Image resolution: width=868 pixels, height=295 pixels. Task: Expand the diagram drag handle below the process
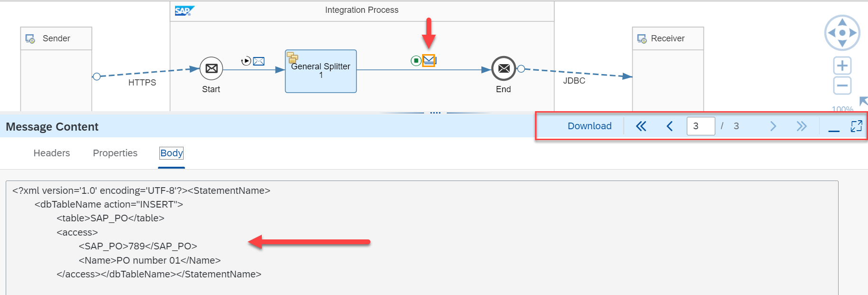point(435,112)
